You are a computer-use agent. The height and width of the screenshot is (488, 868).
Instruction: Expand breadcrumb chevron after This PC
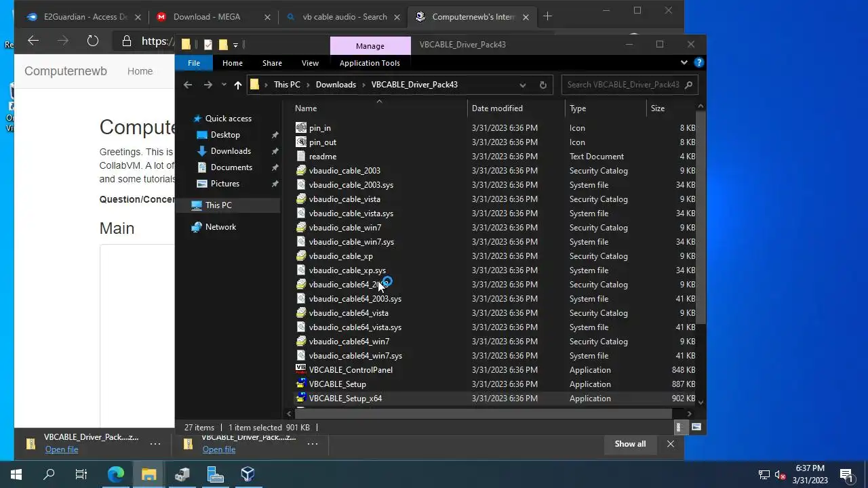click(308, 85)
